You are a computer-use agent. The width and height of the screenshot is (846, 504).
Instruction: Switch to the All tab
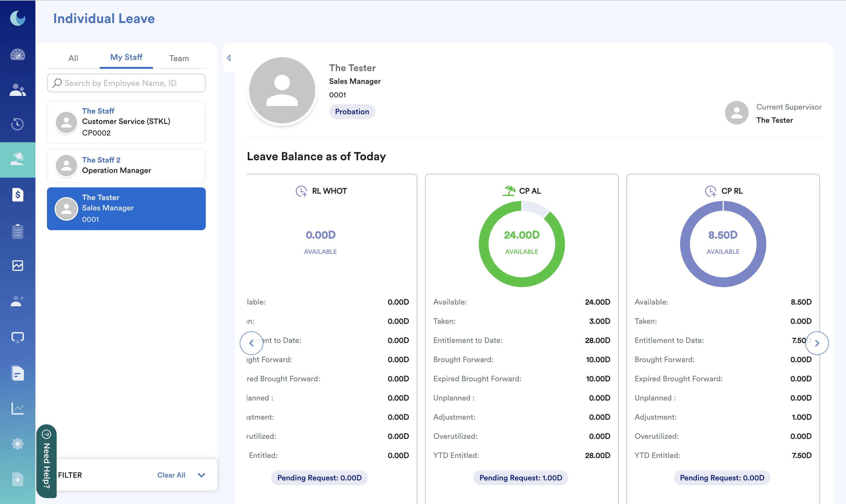73,58
